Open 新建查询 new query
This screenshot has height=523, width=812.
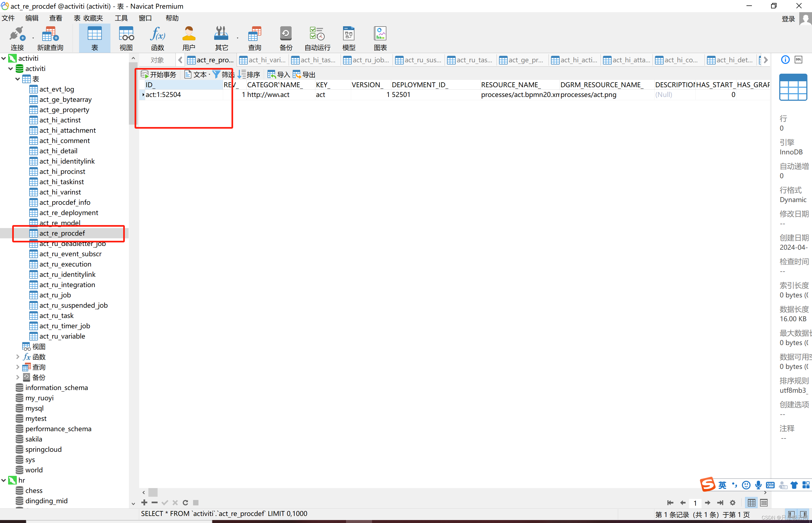(x=50, y=38)
